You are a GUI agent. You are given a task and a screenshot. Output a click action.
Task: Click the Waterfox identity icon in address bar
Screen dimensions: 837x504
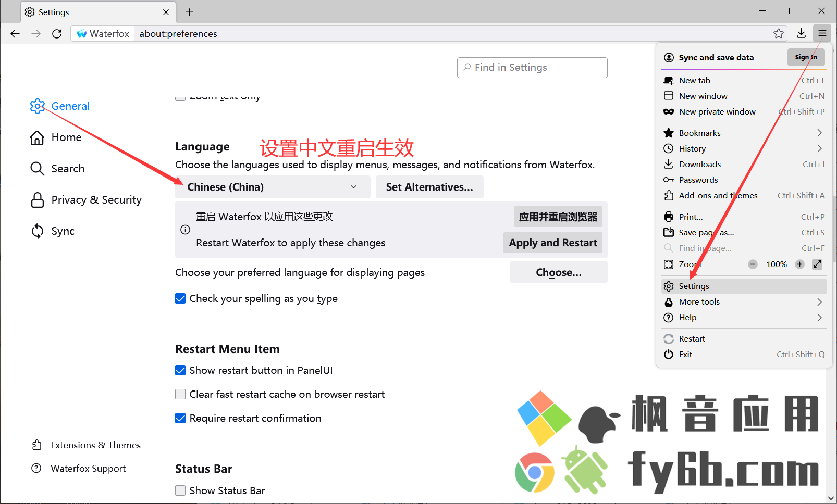coord(82,34)
